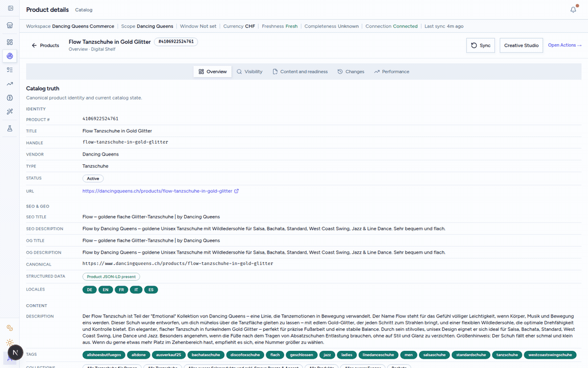Toggle the light theme sun icon
Screen dimensions: 588x368
(x=10, y=342)
